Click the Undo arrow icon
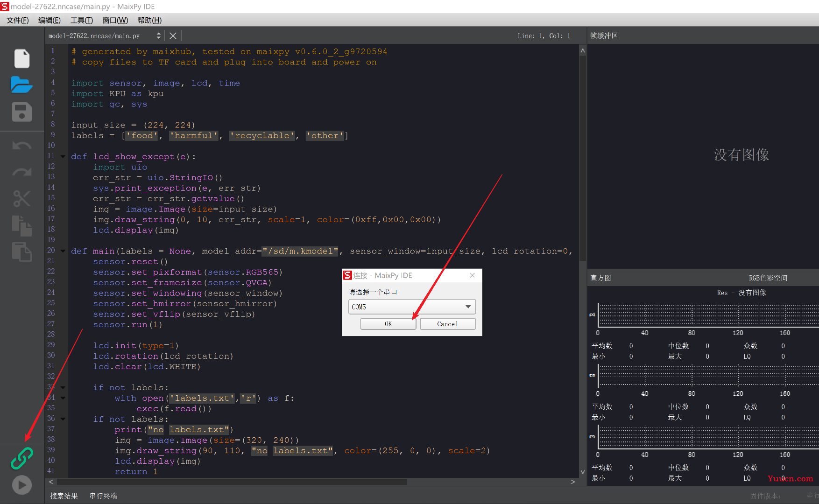819x504 pixels. (x=21, y=146)
